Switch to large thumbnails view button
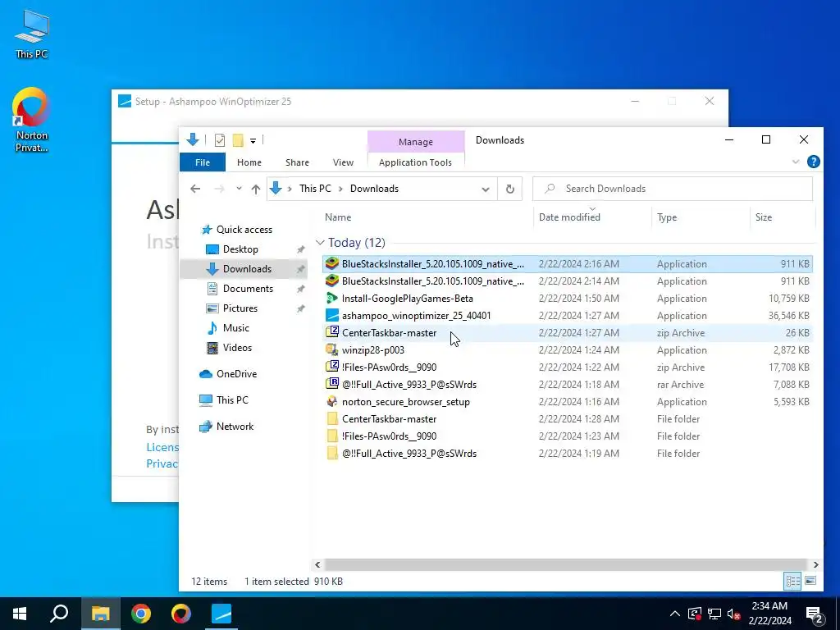This screenshot has width=840, height=630. coord(810,582)
